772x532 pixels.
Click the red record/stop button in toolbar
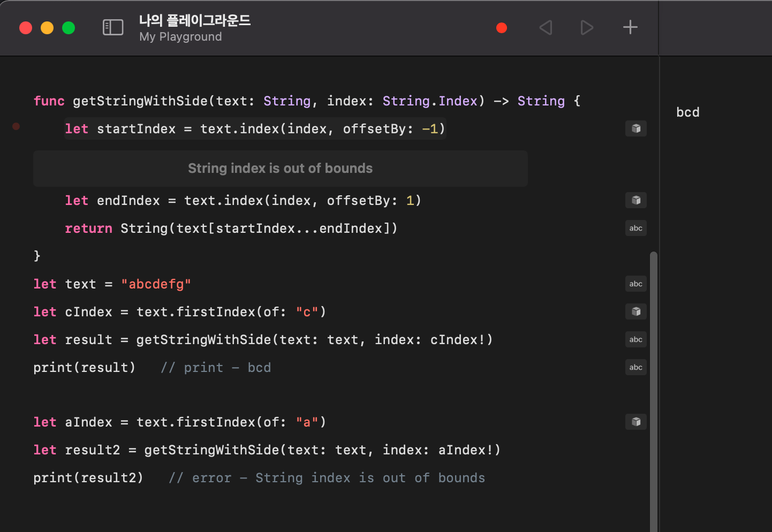(x=502, y=28)
